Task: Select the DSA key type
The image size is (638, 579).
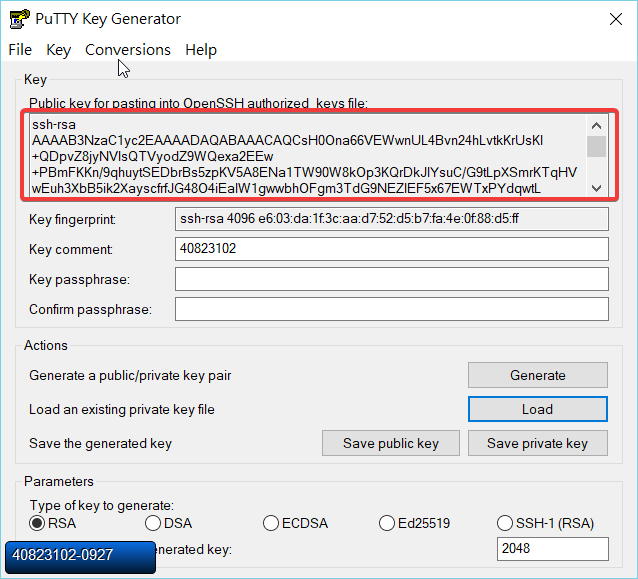Action: pyautogui.click(x=168, y=523)
